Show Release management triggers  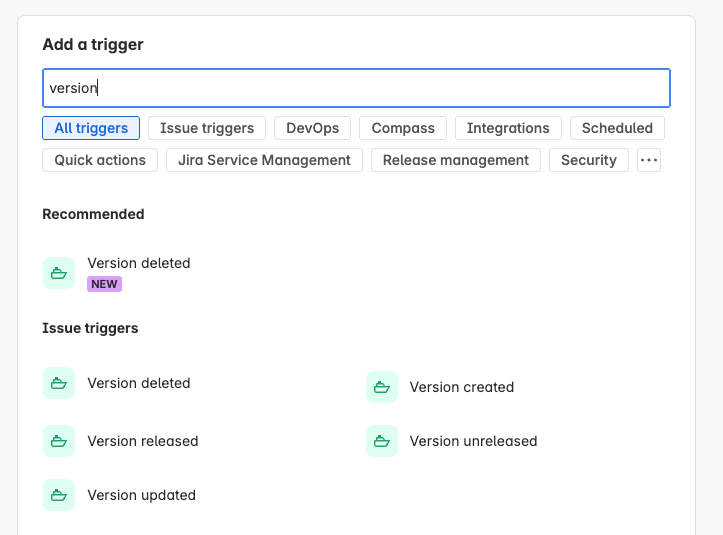point(456,160)
